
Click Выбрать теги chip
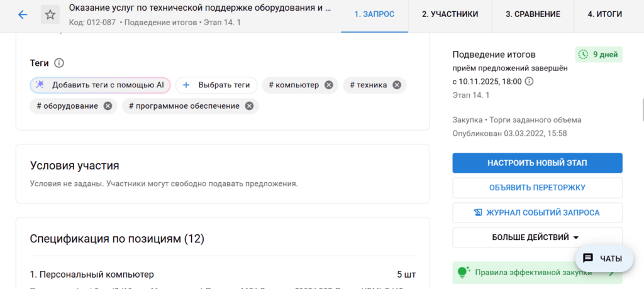coord(216,85)
